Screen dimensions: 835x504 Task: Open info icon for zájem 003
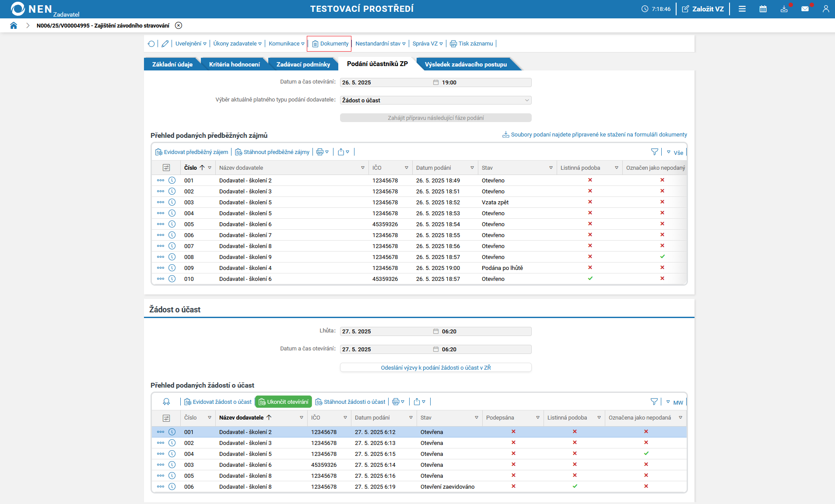(172, 202)
